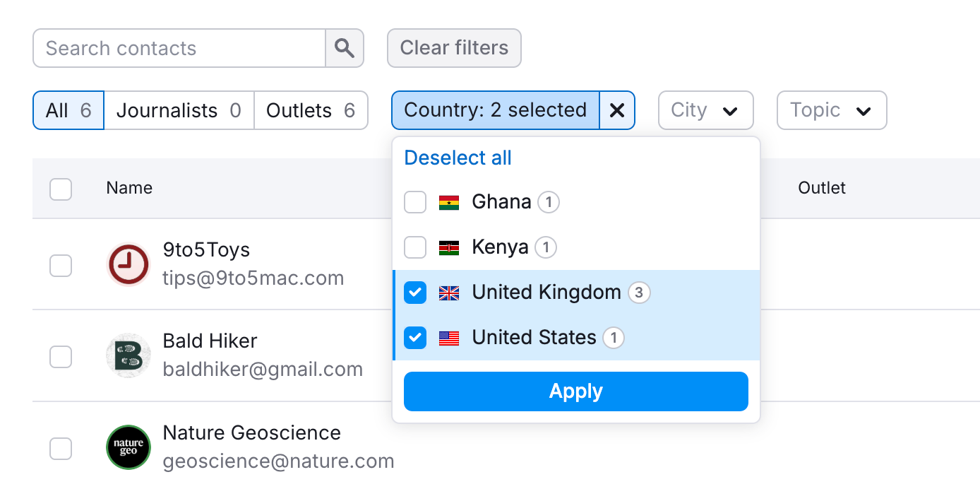Open the Topic filter dropdown
Image resolution: width=980 pixels, height=489 pixels.
pos(831,110)
